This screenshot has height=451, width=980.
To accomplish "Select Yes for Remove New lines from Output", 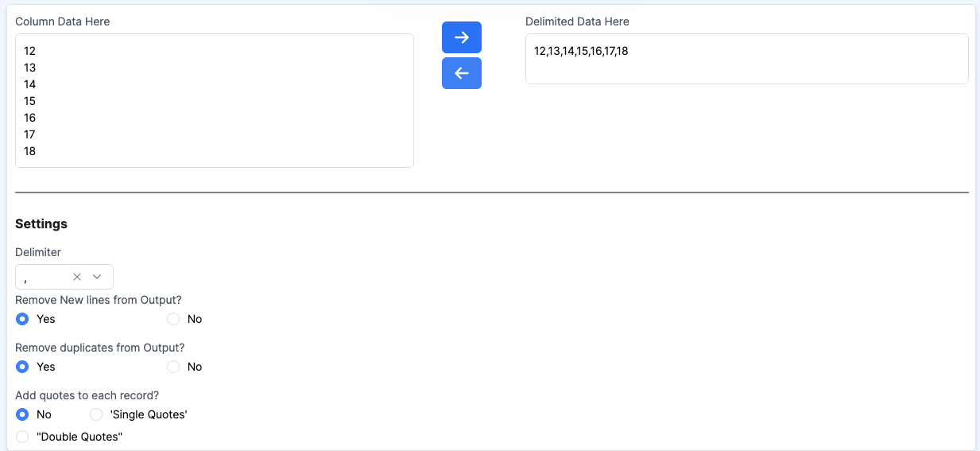I will (x=22, y=319).
